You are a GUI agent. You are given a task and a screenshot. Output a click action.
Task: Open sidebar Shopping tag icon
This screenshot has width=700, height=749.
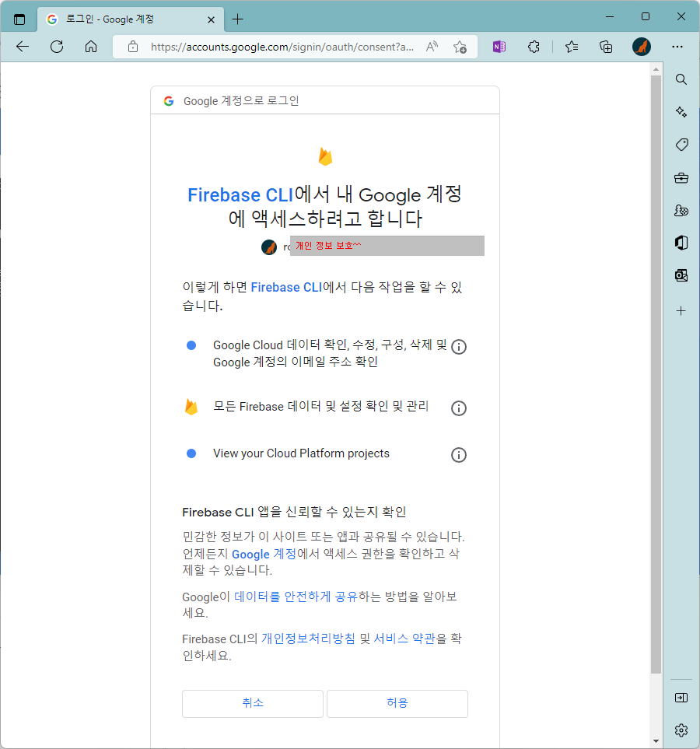(x=681, y=145)
